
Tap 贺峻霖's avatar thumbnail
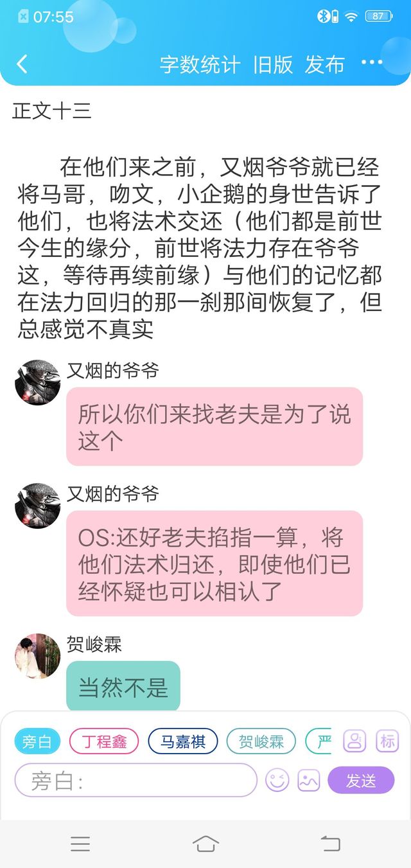[37, 656]
